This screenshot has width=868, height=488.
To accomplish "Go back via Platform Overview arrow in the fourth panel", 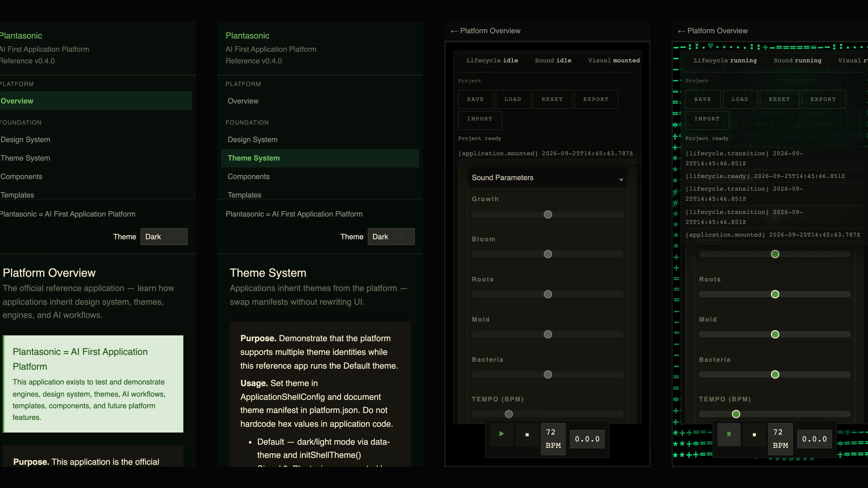I will pyautogui.click(x=713, y=31).
